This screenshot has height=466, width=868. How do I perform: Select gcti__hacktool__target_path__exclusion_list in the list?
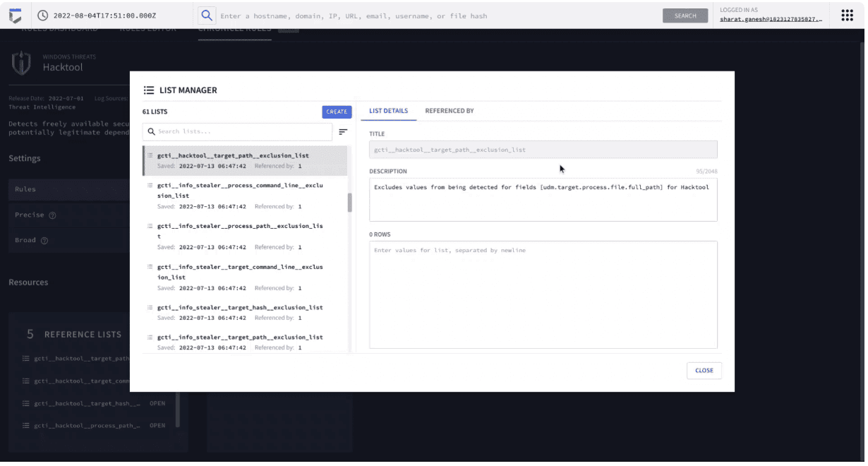pyautogui.click(x=245, y=161)
